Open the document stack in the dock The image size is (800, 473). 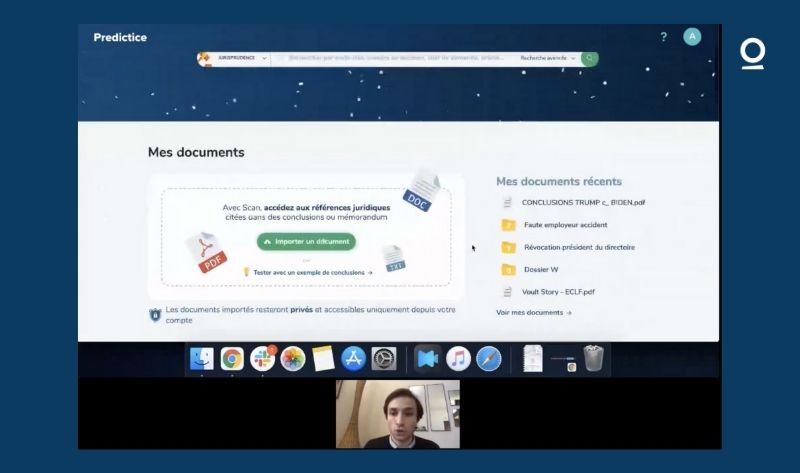(x=533, y=358)
